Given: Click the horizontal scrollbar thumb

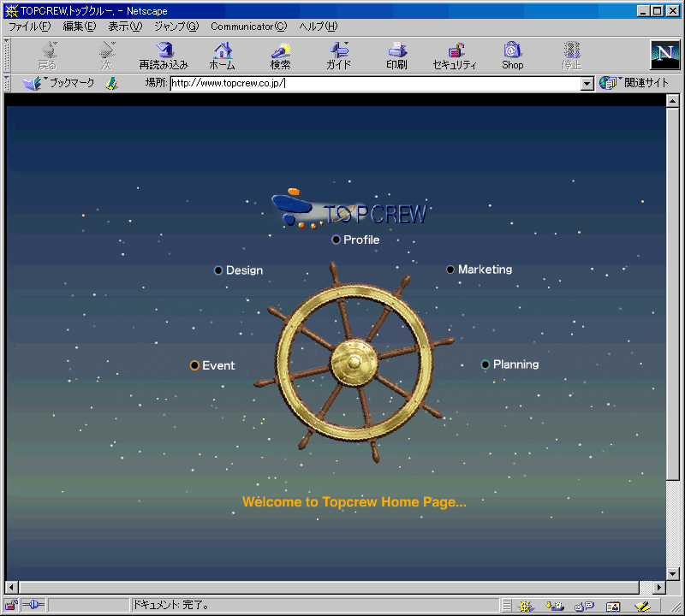Looking at the screenshot, I should [329, 587].
